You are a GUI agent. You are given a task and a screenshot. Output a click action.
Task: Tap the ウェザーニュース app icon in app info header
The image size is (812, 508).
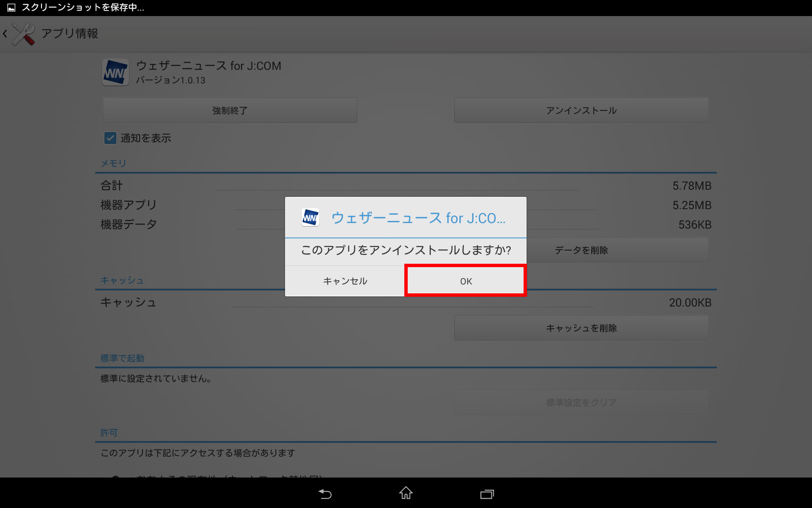(x=115, y=72)
